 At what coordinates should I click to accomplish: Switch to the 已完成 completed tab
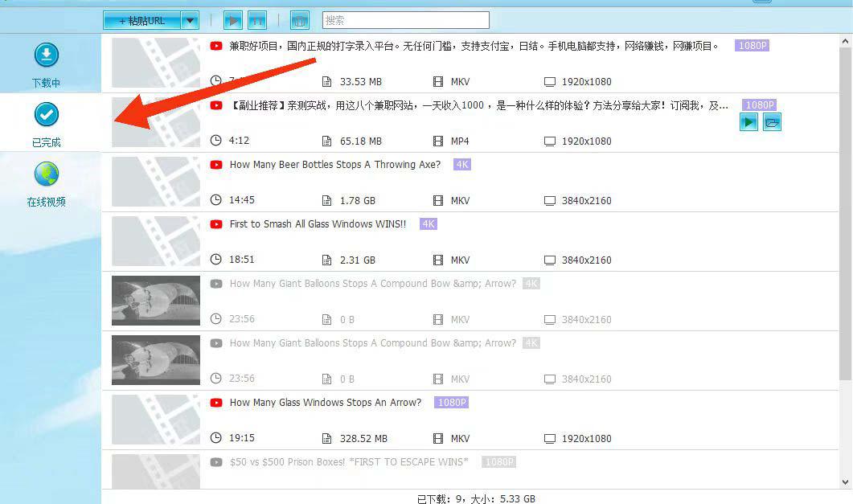(47, 124)
